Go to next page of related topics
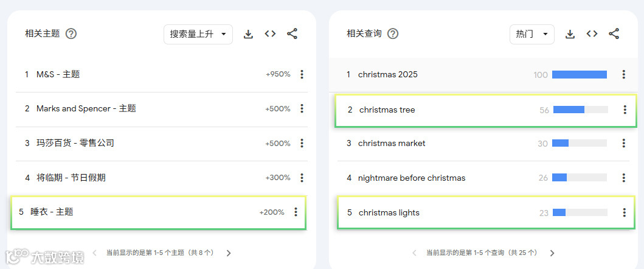The width and height of the screenshot is (644, 269). [x=229, y=253]
